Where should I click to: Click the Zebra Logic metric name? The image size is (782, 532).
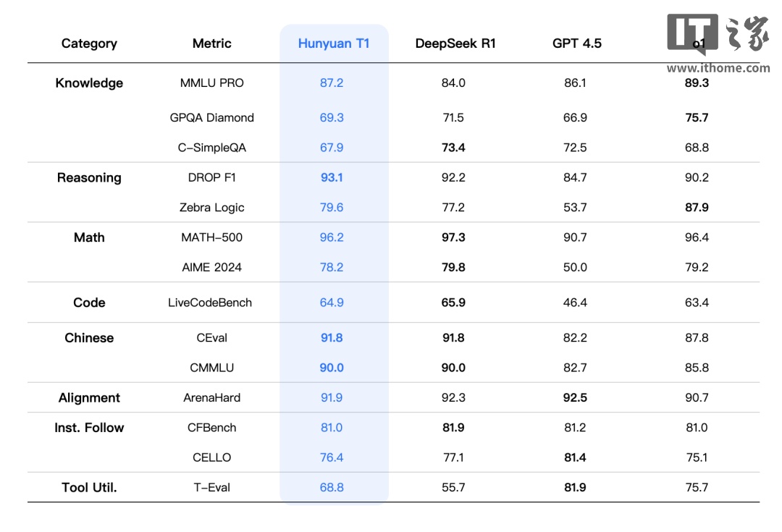tap(212, 208)
